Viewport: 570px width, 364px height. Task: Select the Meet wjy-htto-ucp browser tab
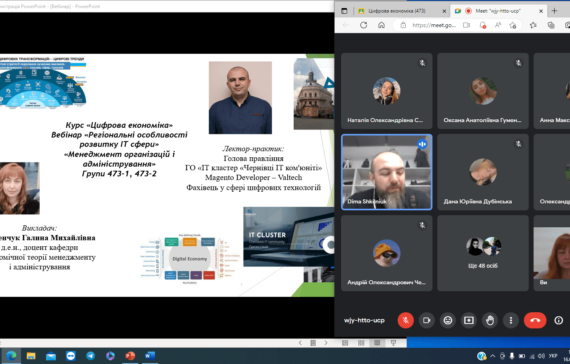(498, 11)
